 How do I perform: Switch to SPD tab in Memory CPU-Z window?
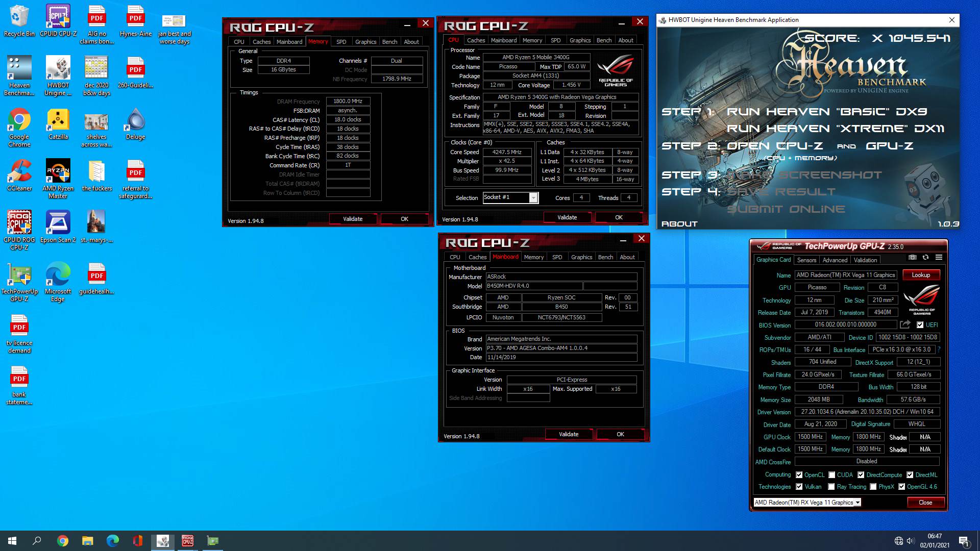(x=341, y=42)
